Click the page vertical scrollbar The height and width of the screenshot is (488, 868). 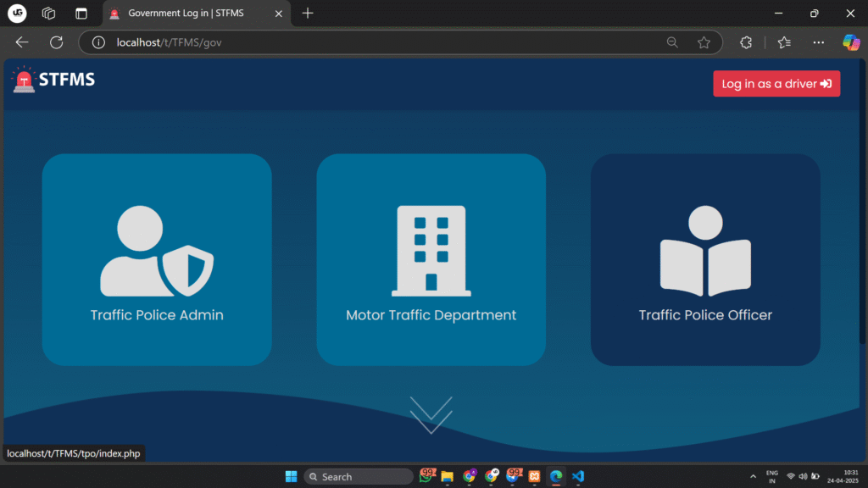pyautogui.click(x=862, y=202)
